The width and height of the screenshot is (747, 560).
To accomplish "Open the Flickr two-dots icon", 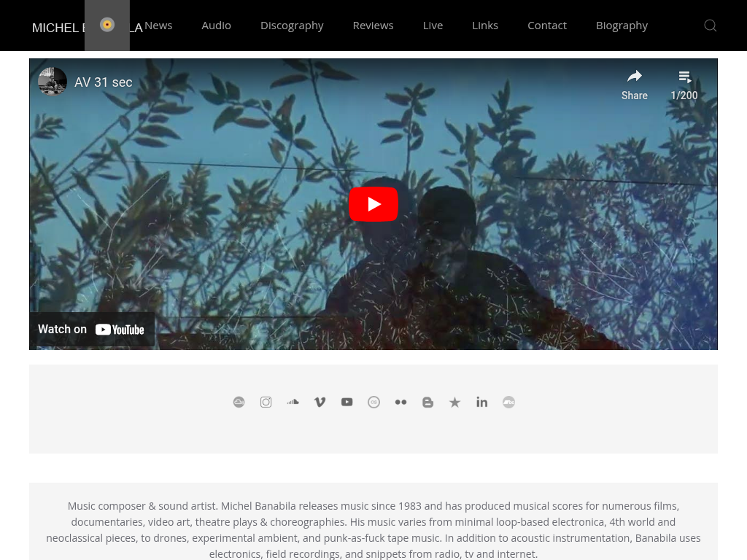I will [x=400, y=402].
